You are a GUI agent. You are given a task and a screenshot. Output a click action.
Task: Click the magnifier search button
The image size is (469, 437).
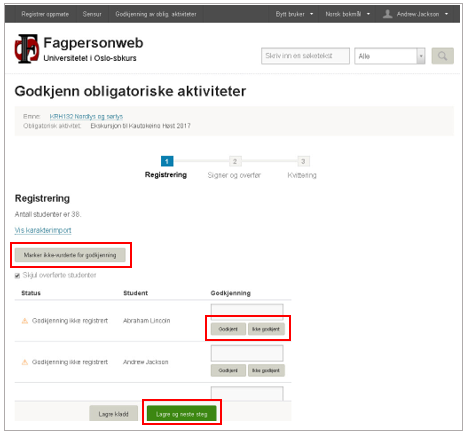click(x=442, y=56)
